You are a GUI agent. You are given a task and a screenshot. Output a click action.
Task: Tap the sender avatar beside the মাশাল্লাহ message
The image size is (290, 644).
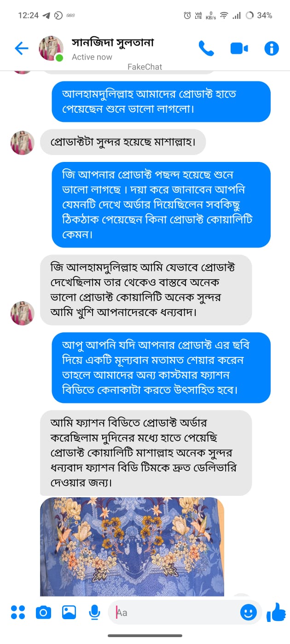pyautogui.click(x=23, y=143)
